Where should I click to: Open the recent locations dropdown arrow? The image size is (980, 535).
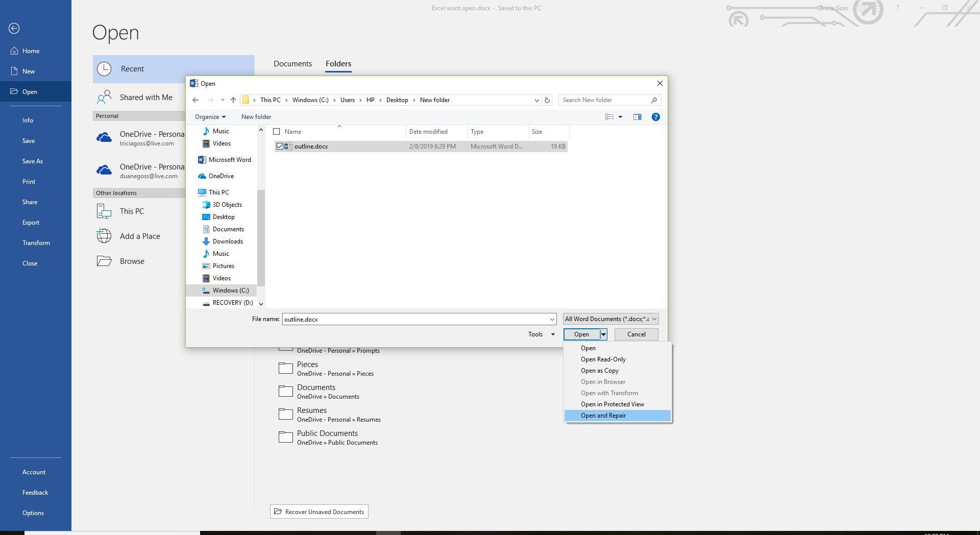tap(223, 100)
